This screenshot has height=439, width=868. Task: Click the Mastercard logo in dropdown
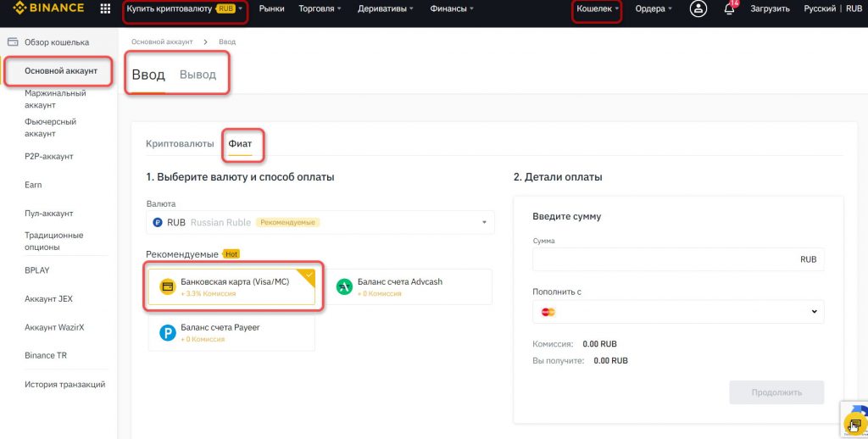548,312
